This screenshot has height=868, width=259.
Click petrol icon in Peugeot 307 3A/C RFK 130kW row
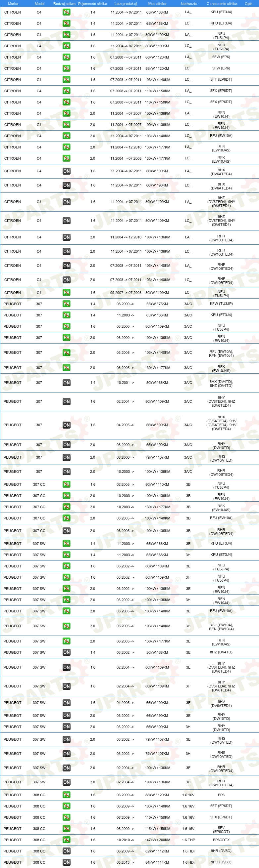click(67, 368)
